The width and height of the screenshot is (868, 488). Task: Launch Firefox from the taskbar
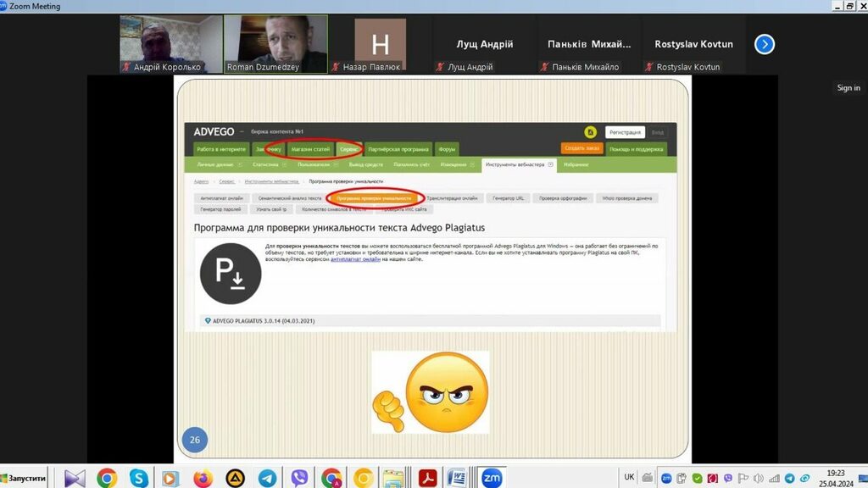point(203,478)
